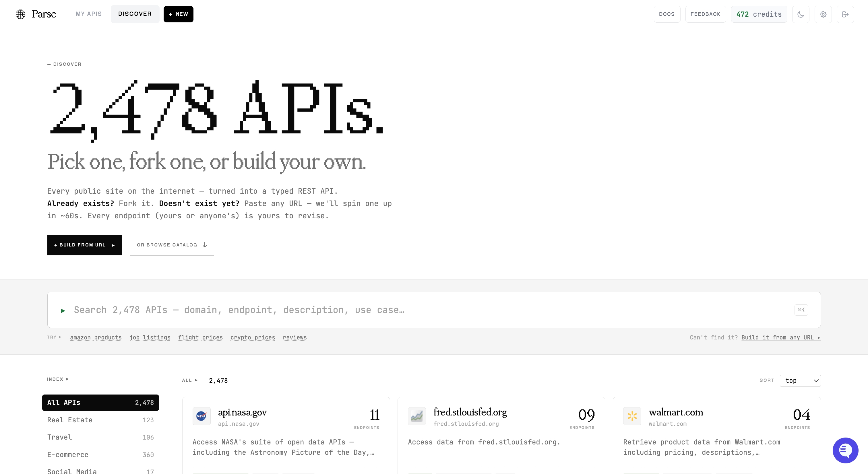Filter by Real Estate category
Image resolution: width=868 pixels, height=474 pixels.
click(x=100, y=420)
